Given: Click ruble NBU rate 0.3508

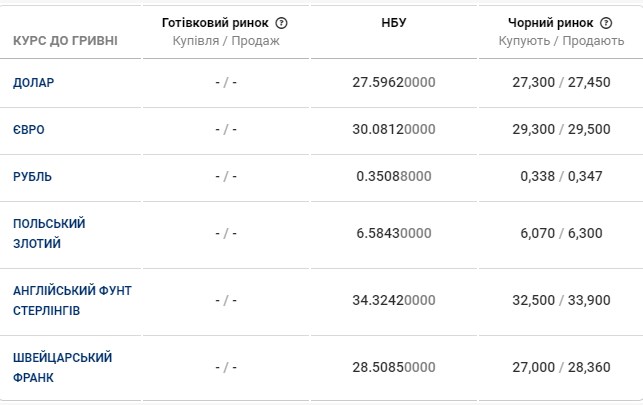Looking at the screenshot, I should point(394,177).
